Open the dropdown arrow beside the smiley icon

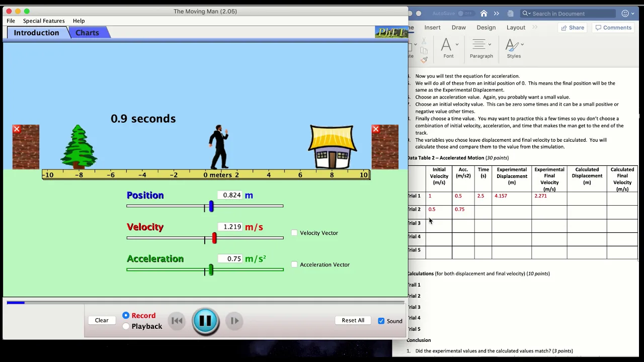click(634, 14)
